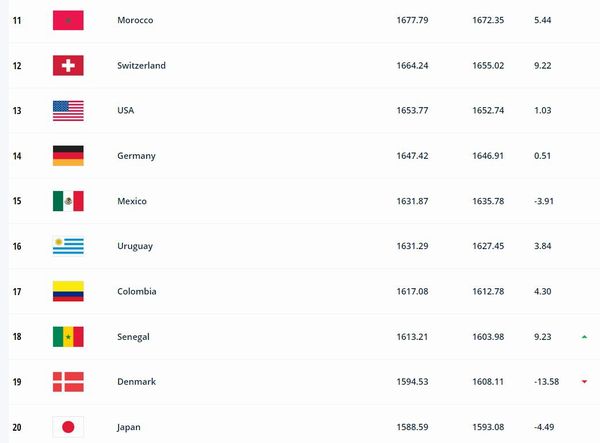Open the Uruguay team page
Viewport: 600px width, 443px height.
tap(135, 246)
